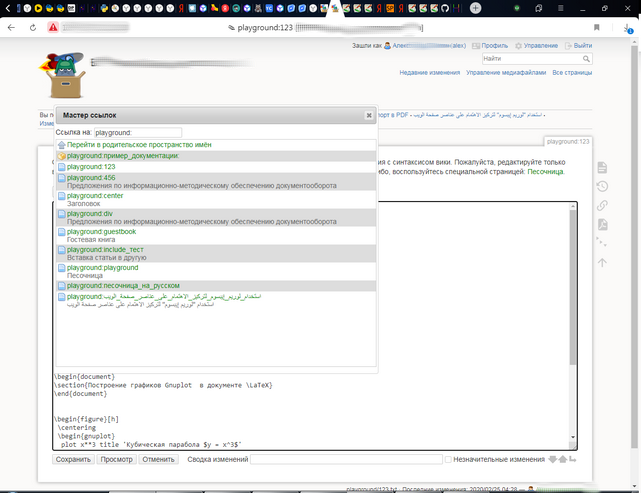Viewport: 641px width, 493px height.
Task: Click the red security warning icon
Action: click(x=53, y=27)
